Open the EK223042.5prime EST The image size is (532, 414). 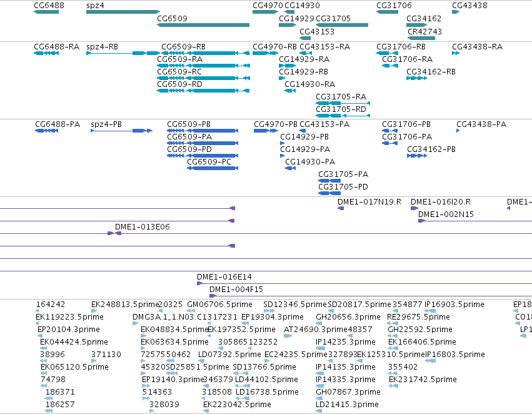click(x=206, y=411)
